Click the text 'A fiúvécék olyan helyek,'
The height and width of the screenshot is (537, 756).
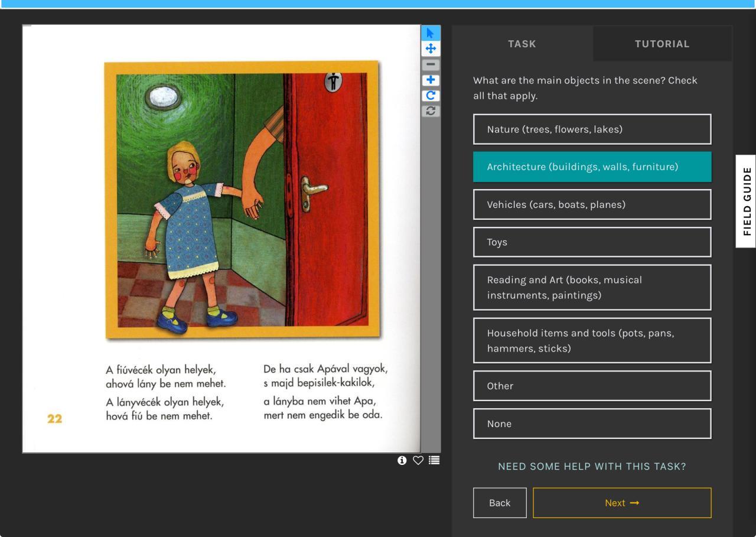(161, 370)
